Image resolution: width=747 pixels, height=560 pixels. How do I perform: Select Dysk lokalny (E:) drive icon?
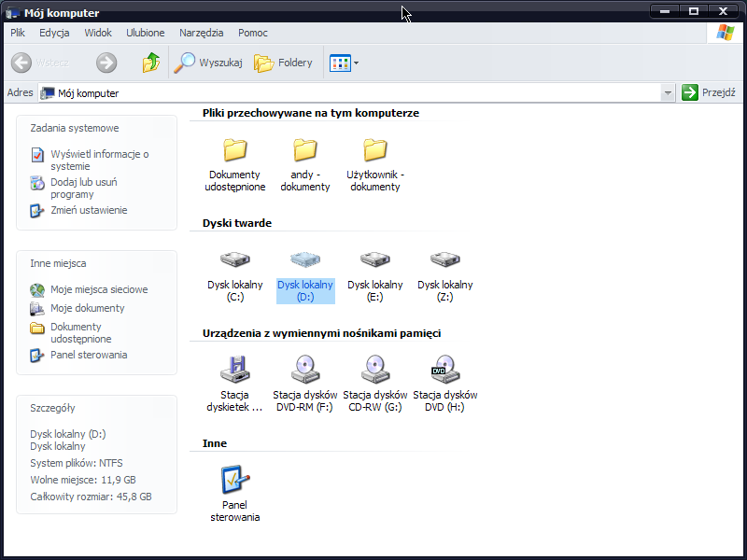(375, 259)
